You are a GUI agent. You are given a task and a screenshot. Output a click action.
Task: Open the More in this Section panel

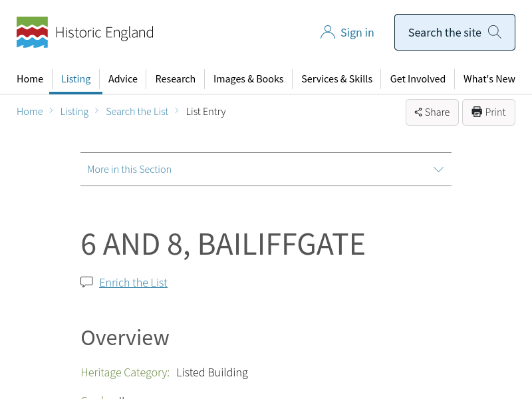(130, 170)
